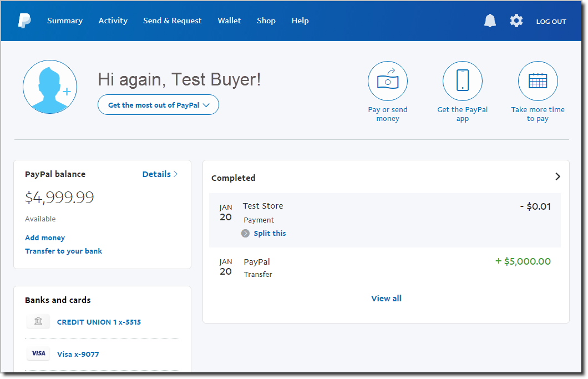Screen dimensions: 588x379
Task: Open the notifications bell
Action: click(x=490, y=21)
